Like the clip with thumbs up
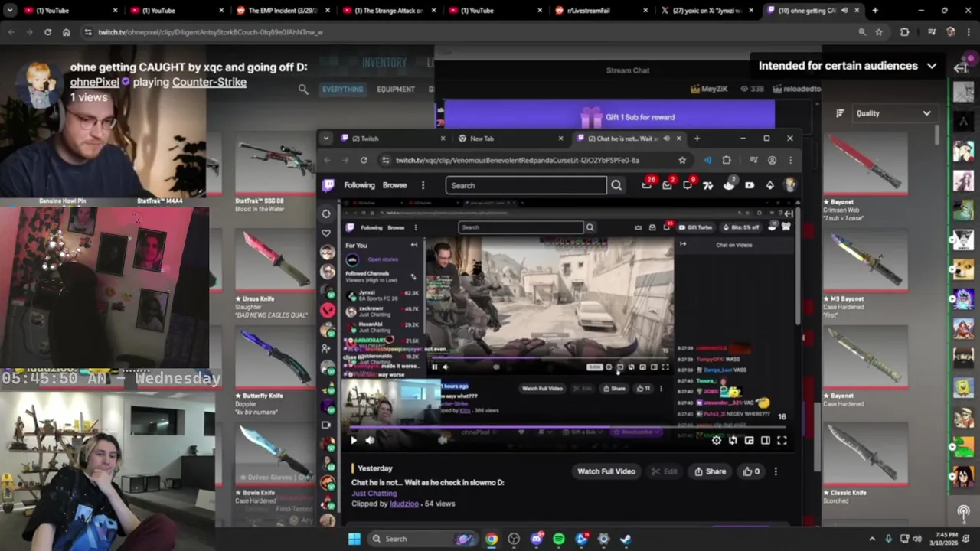Image resolution: width=980 pixels, height=551 pixels. pyautogui.click(x=750, y=471)
